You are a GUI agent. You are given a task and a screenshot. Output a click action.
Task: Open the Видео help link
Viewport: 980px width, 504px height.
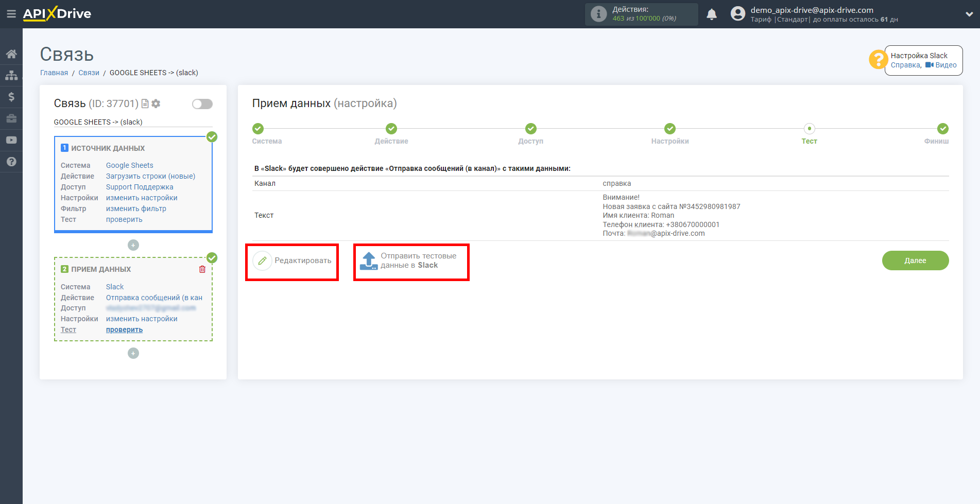(x=941, y=65)
